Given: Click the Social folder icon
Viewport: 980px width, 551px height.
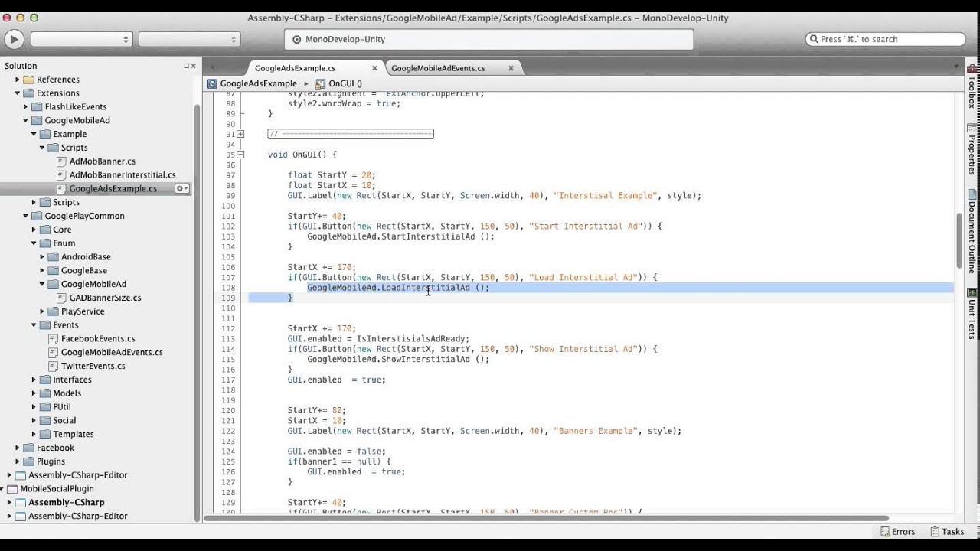Looking at the screenshot, I should click(x=45, y=421).
